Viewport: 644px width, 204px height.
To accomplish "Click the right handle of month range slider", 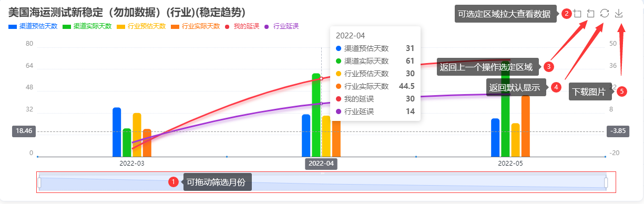I will pyautogui.click(x=606, y=182).
